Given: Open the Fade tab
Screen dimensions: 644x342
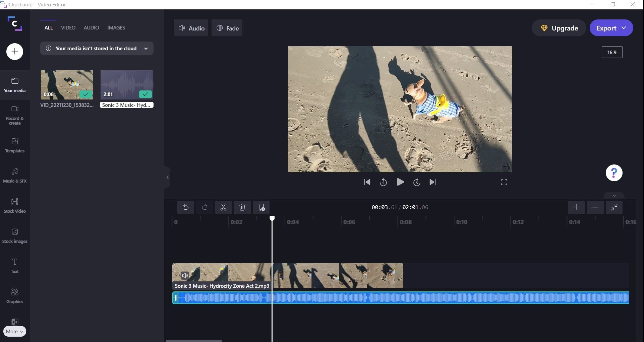Looking at the screenshot, I should coord(227,28).
